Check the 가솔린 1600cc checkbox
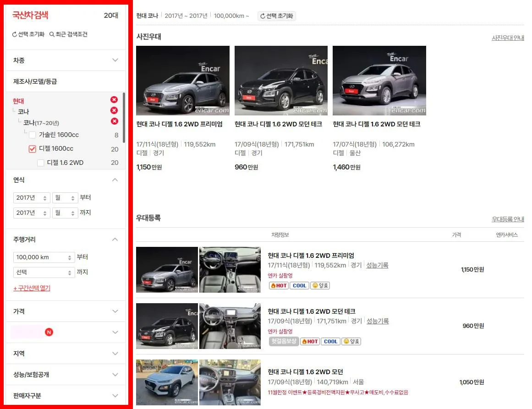Viewport: 532px width, 409px height. pyautogui.click(x=33, y=135)
